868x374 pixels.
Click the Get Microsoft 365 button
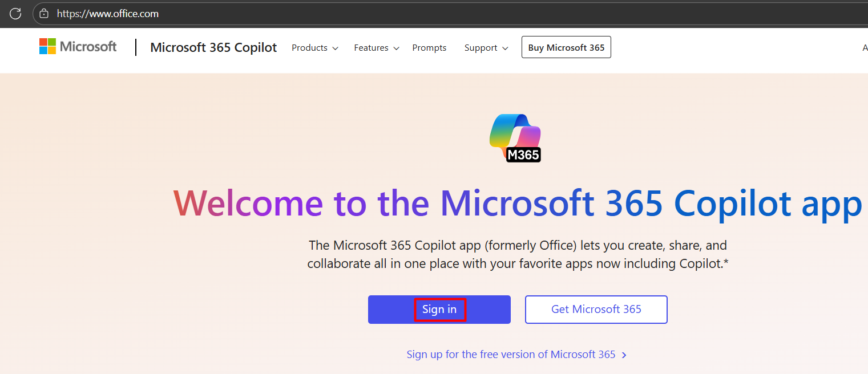coord(596,310)
